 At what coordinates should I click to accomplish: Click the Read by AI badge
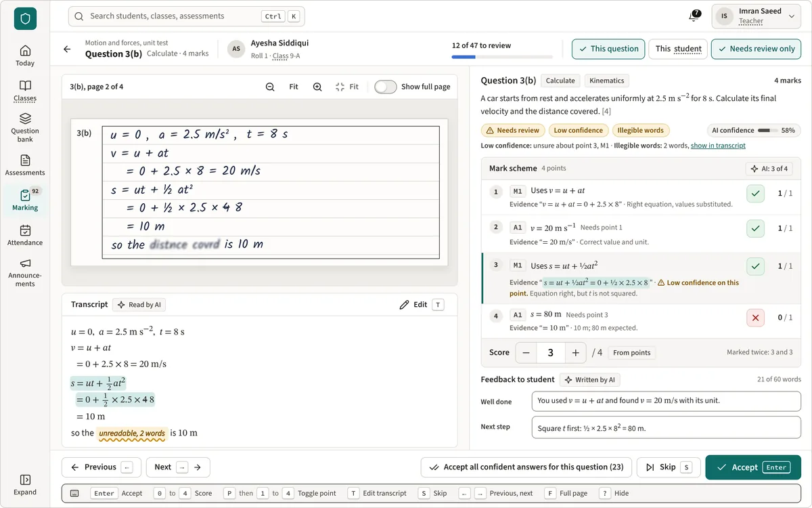point(139,305)
